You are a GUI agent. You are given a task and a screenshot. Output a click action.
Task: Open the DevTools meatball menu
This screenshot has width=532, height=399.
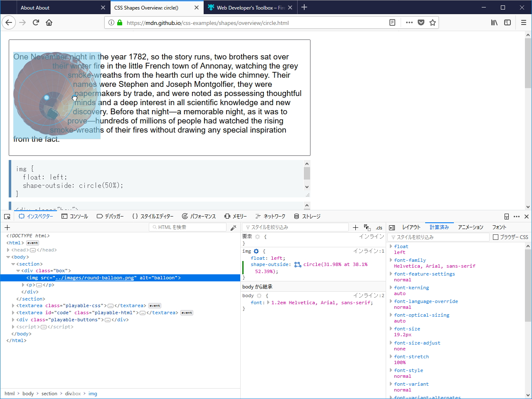click(517, 216)
